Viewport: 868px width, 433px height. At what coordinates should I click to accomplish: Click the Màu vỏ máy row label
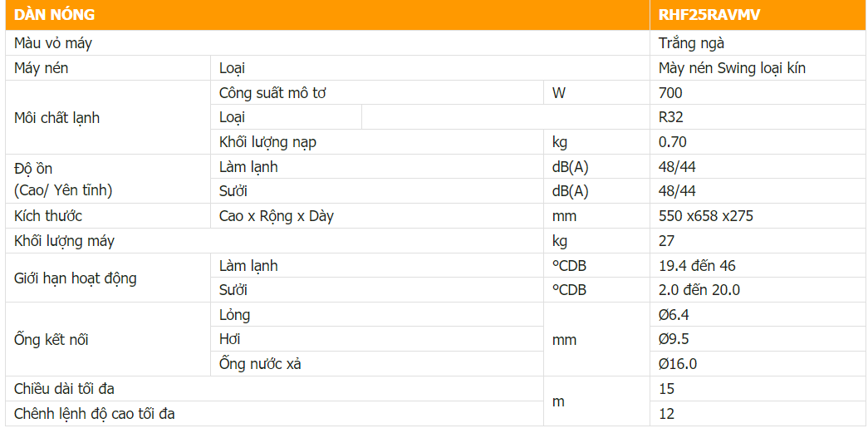(53, 43)
